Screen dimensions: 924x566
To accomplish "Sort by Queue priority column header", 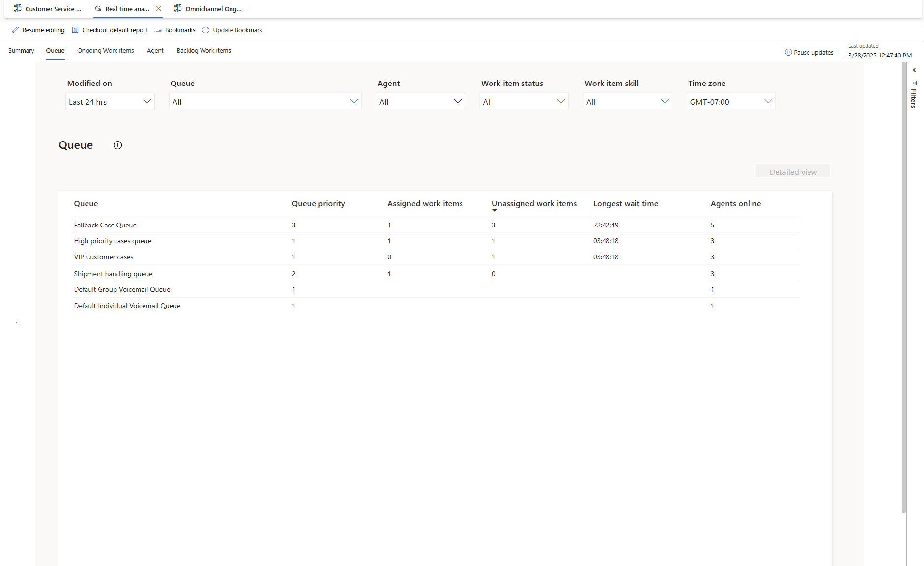I will (318, 203).
